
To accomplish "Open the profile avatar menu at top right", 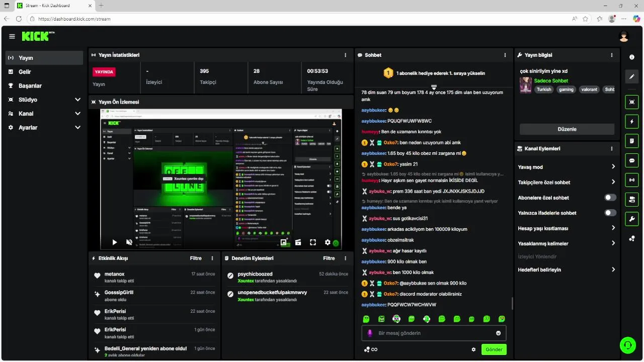I will coord(624,36).
